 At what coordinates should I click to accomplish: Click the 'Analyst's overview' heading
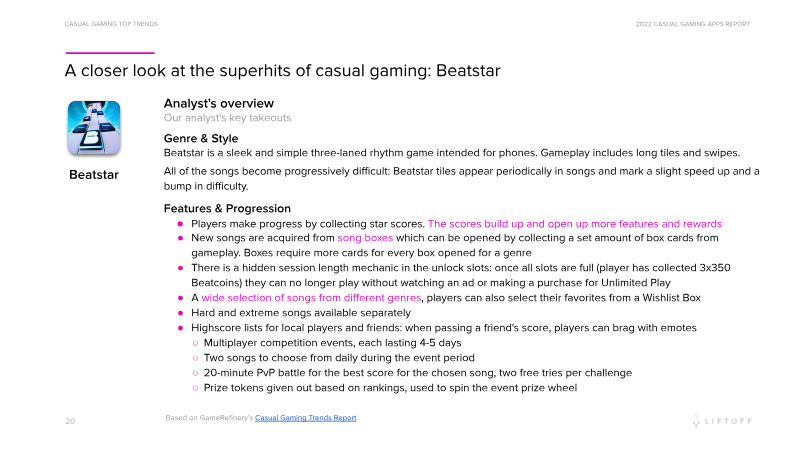pyautogui.click(x=219, y=104)
